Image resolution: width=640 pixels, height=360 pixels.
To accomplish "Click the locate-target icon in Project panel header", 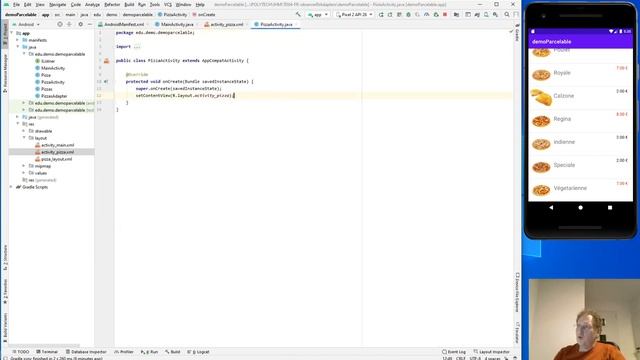I will tap(60, 24).
